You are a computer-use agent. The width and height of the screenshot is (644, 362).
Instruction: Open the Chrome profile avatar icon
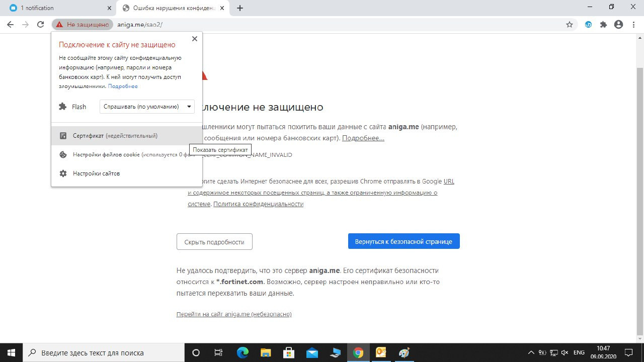click(618, 24)
